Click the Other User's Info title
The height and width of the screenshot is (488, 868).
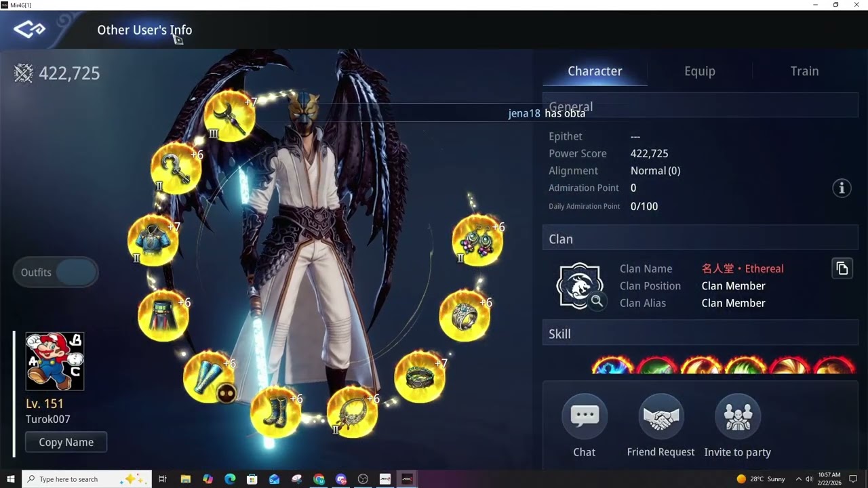click(144, 30)
